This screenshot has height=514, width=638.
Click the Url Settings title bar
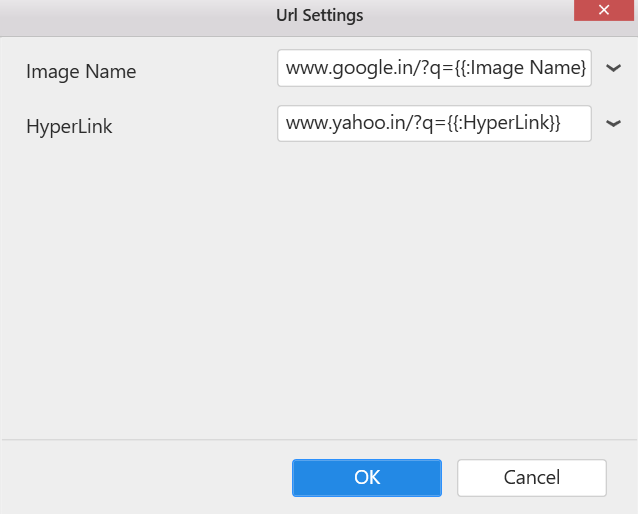(x=319, y=15)
